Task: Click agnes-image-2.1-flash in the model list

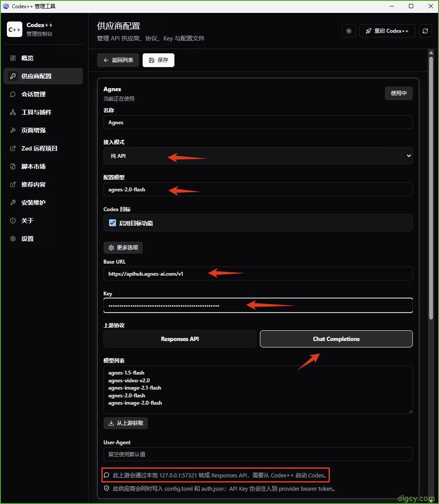Action: click(134, 388)
